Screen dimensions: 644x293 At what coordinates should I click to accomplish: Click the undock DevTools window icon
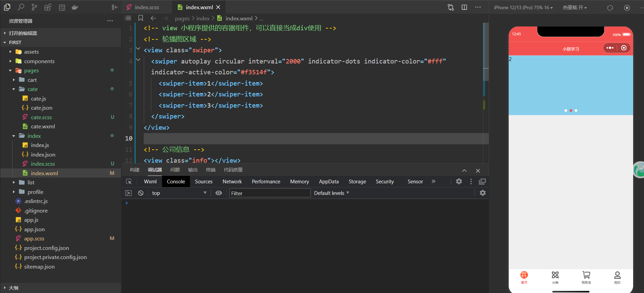pyautogui.click(x=482, y=181)
